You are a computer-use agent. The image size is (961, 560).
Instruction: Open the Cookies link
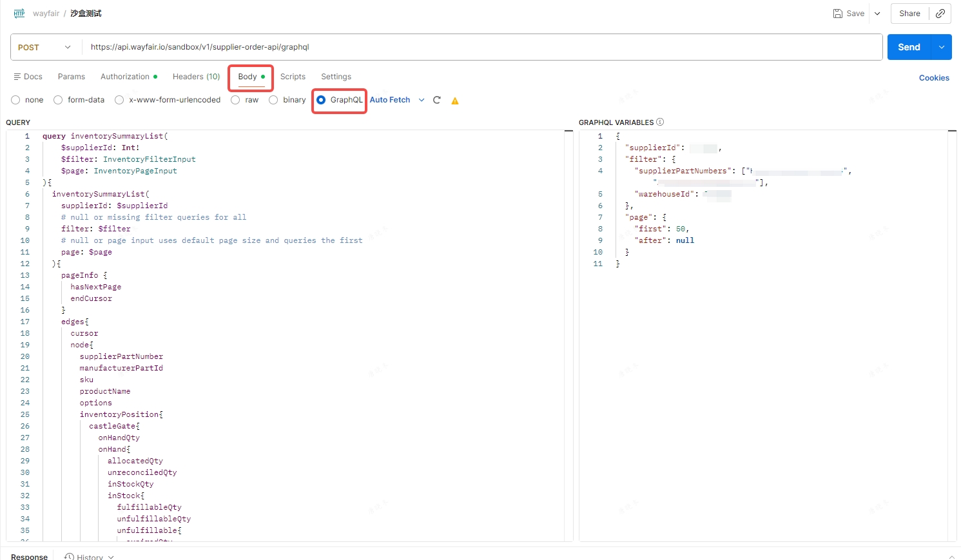point(933,78)
